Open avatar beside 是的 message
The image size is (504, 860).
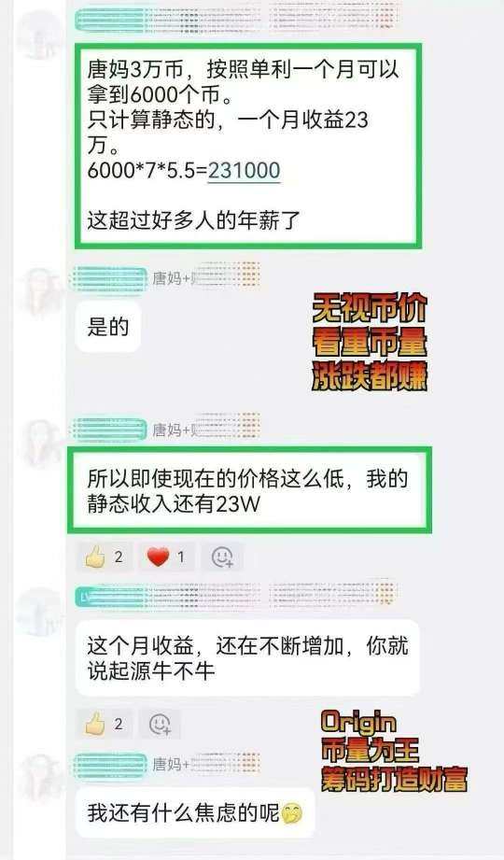tap(39, 291)
